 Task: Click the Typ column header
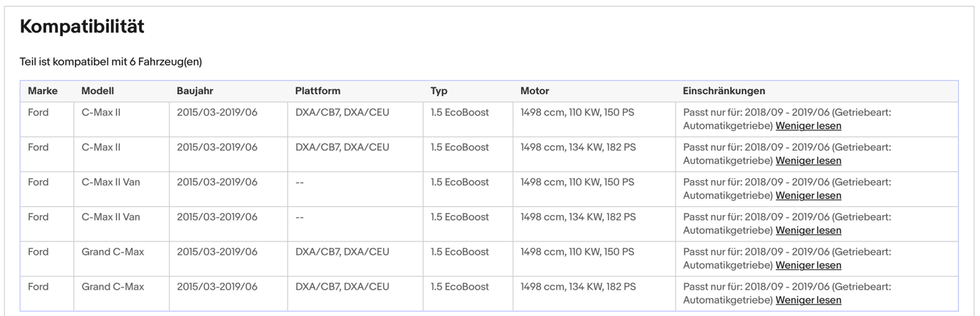point(439,91)
